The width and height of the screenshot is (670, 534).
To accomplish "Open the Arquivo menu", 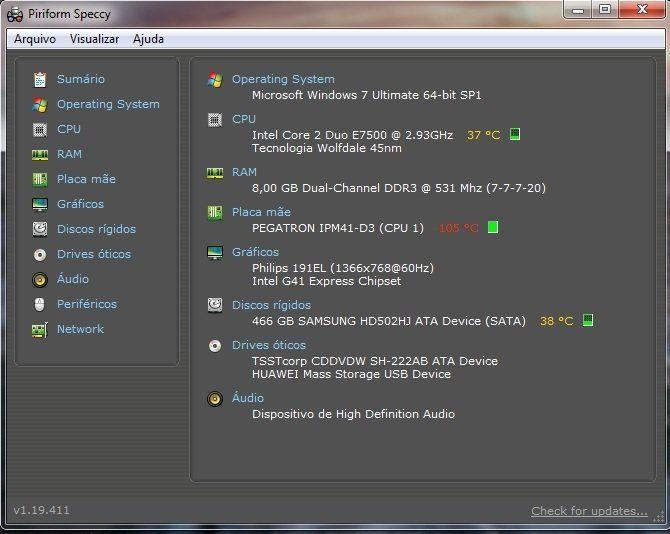I will [35, 39].
